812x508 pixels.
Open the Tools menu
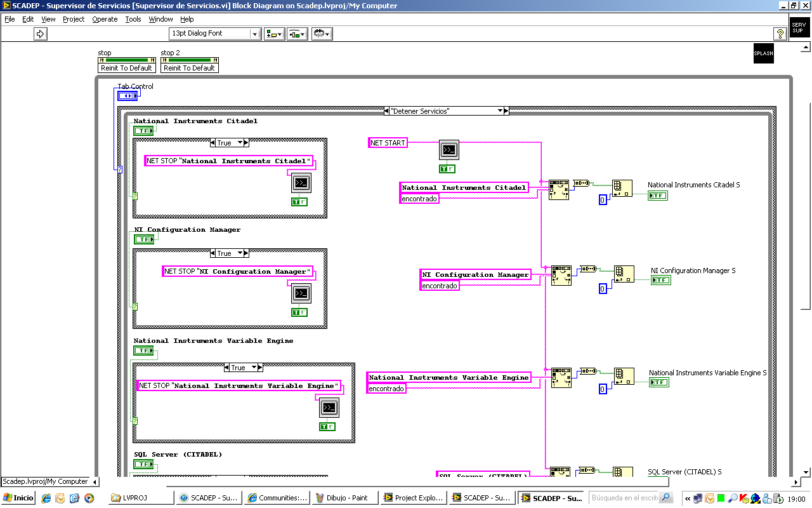[133, 19]
